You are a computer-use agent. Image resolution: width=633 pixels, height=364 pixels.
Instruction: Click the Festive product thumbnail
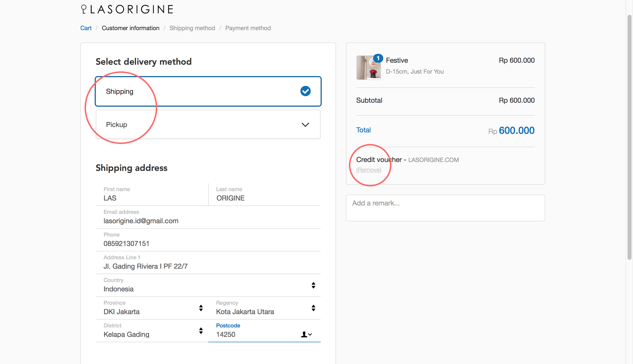click(x=368, y=67)
